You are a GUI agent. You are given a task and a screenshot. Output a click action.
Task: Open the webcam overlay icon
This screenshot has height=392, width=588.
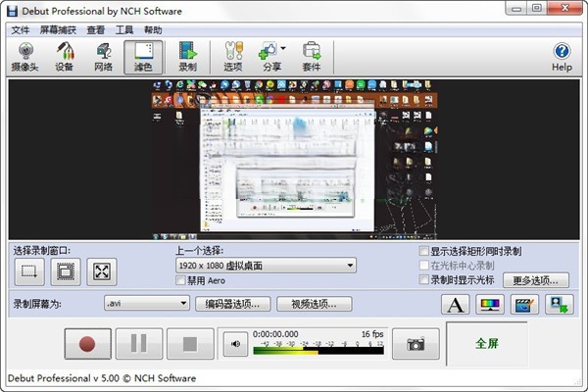tap(560, 304)
